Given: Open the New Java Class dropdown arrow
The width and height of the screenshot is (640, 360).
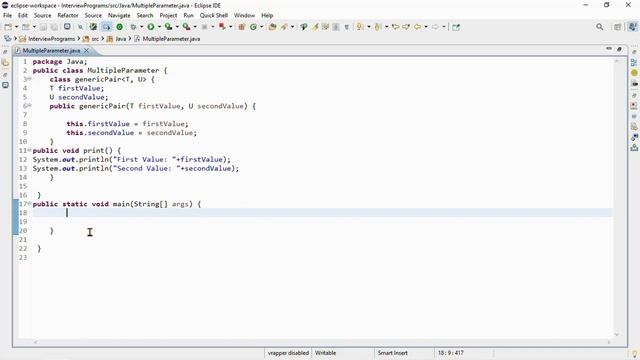Looking at the screenshot, I should pyautogui.click(x=261, y=27).
